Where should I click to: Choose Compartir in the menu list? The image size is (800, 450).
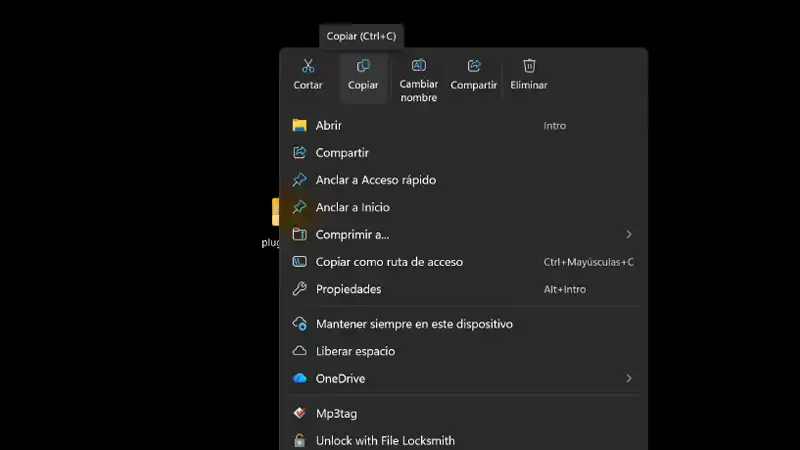pos(342,153)
